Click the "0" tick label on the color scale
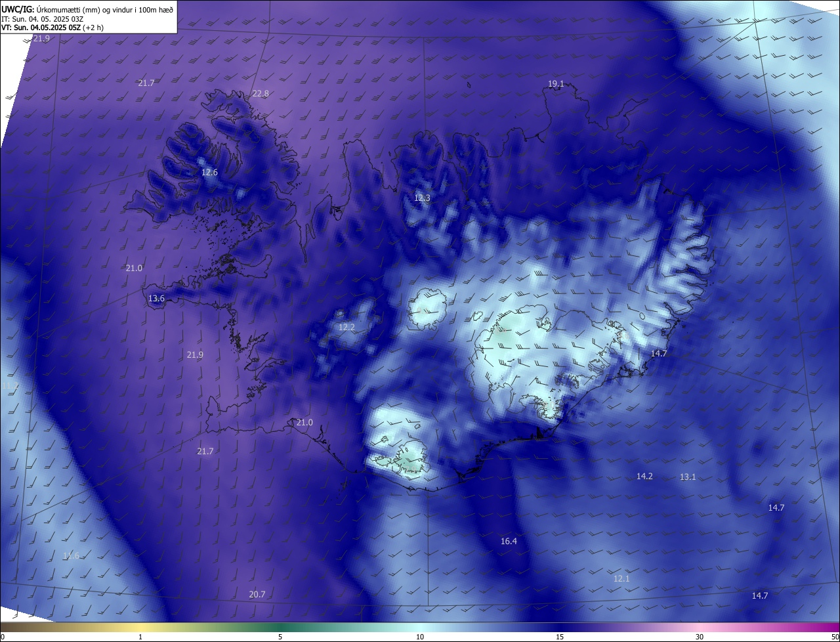This screenshot has width=840, height=642. point(3,637)
